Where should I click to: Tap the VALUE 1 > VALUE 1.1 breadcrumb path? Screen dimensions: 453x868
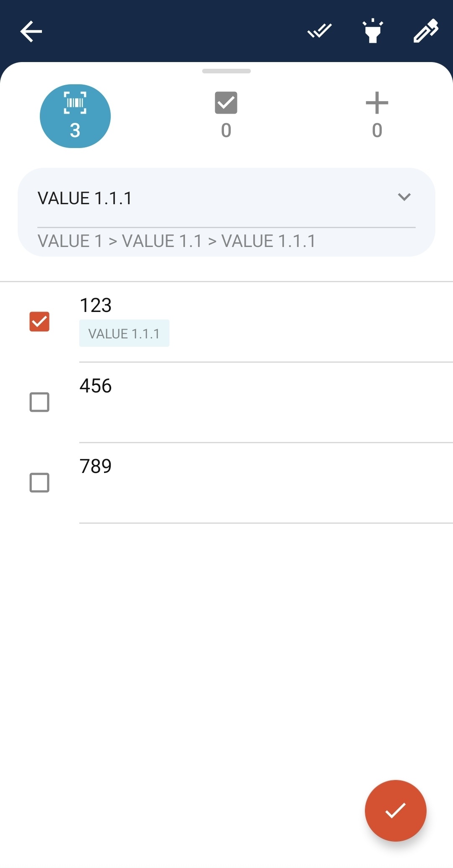tap(176, 242)
